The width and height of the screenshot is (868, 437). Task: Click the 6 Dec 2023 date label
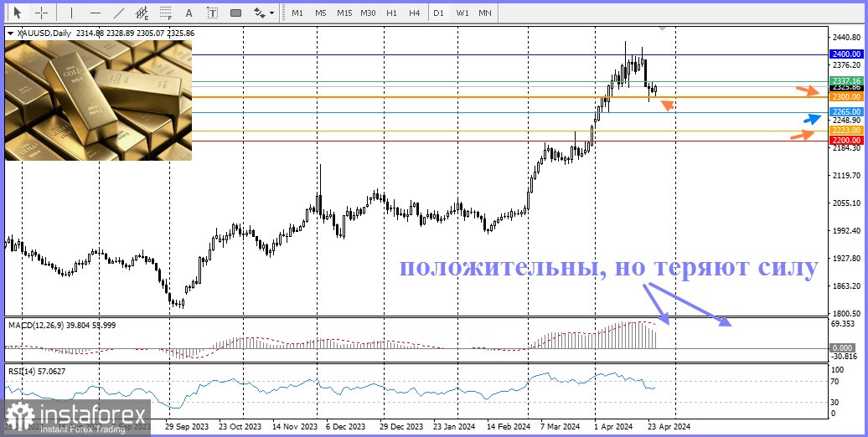pos(345,427)
